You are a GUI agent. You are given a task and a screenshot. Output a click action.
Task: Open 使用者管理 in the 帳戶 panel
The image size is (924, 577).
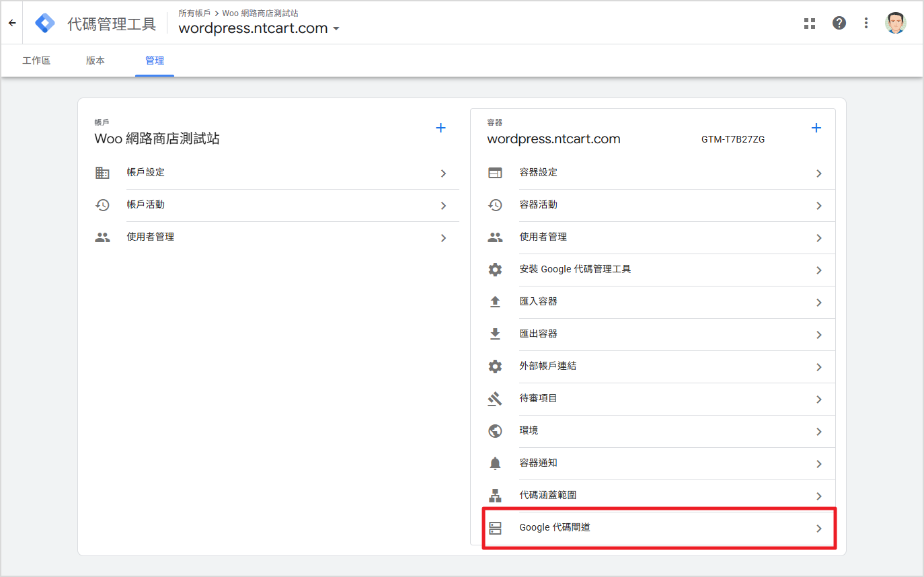pos(277,237)
